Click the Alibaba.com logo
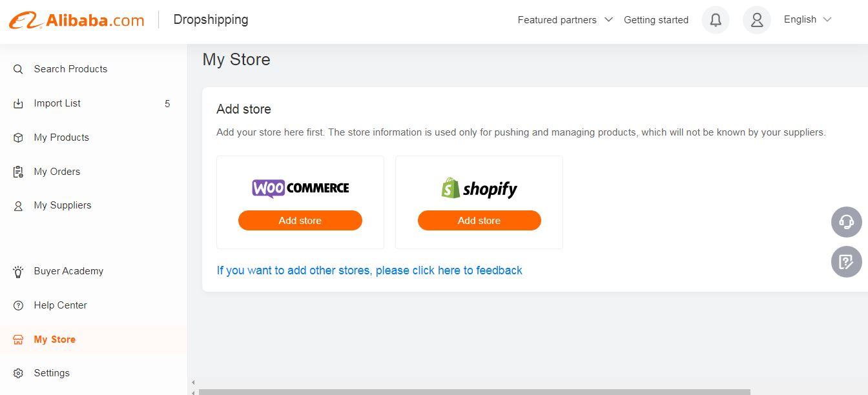Image resolution: width=868 pixels, height=395 pixels. point(77,20)
